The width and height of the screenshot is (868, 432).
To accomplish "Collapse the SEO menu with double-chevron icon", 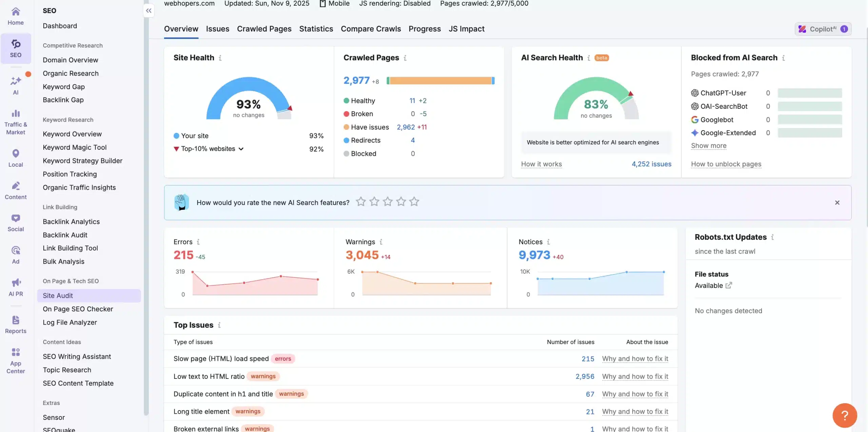I will [x=149, y=11].
